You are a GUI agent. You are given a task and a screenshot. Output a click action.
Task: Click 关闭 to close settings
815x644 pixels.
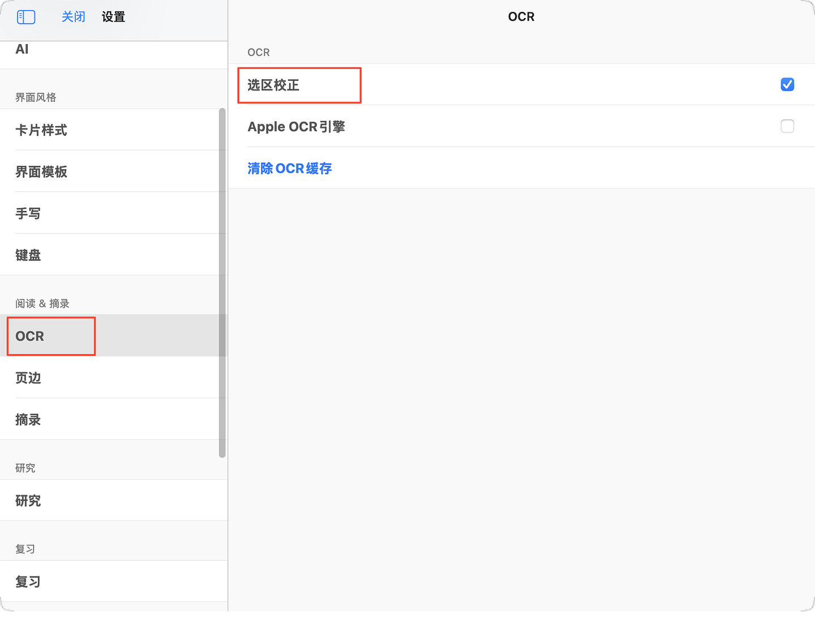point(74,17)
